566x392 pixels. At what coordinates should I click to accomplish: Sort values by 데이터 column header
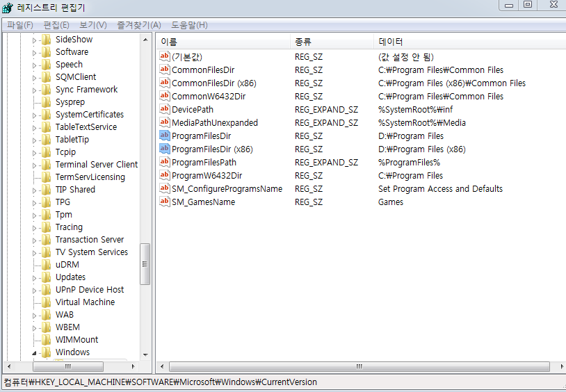[x=469, y=42]
